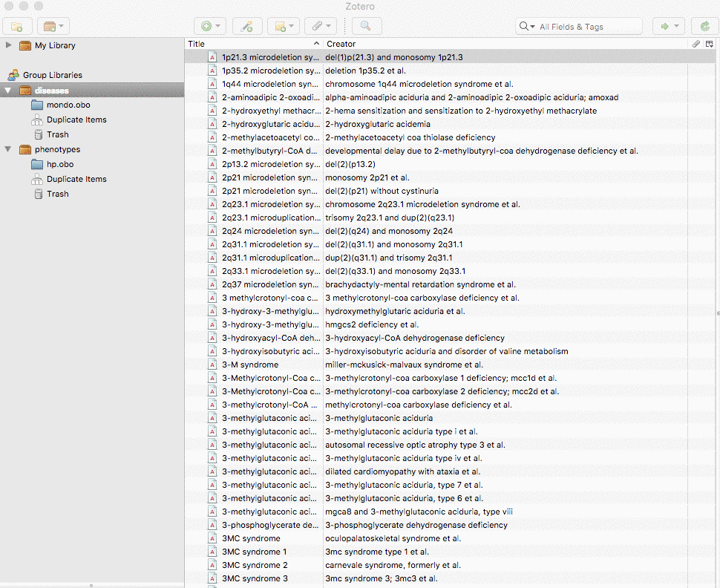This screenshot has width=720, height=588.
Task: Click the Add Item by Identifier wand
Action: [246, 26]
